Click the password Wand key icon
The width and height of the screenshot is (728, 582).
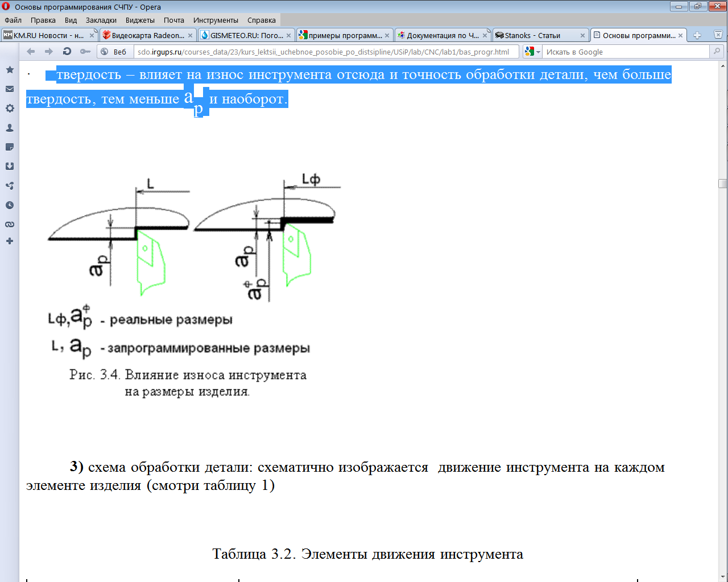(x=85, y=52)
